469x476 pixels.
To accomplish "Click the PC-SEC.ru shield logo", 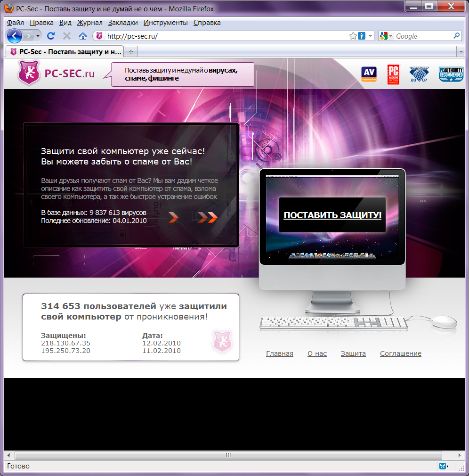I will [29, 72].
